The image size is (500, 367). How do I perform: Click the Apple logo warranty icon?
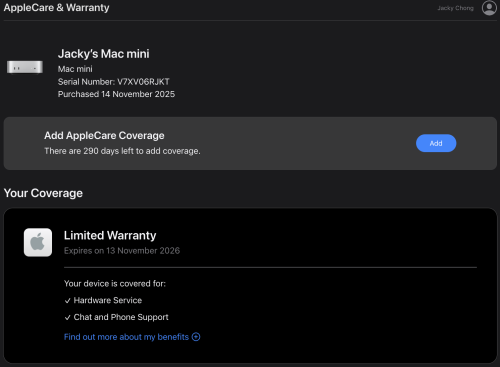click(38, 242)
